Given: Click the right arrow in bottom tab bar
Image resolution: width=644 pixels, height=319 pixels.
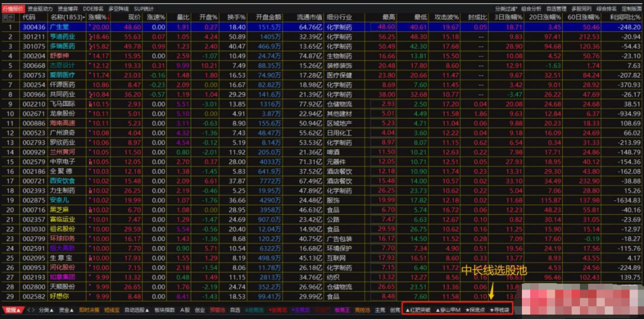Looking at the screenshot, I should [x=33, y=310].
